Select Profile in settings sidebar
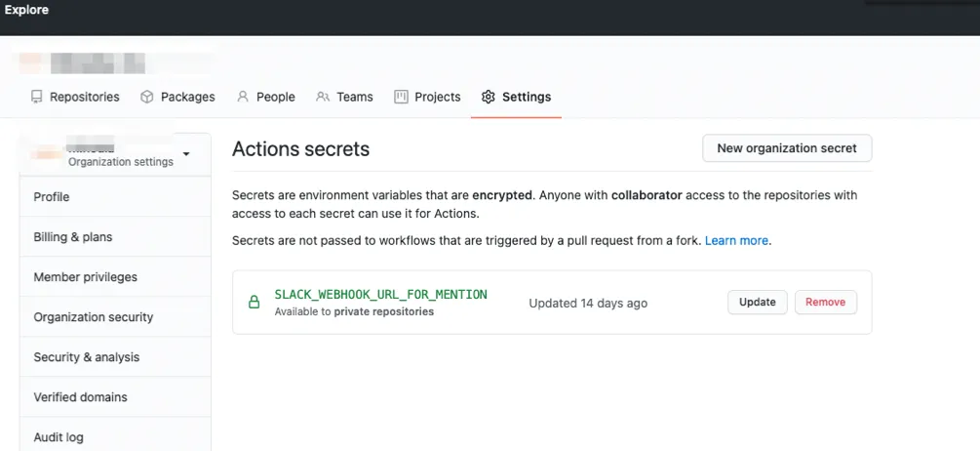The width and height of the screenshot is (980, 451). [x=52, y=197]
